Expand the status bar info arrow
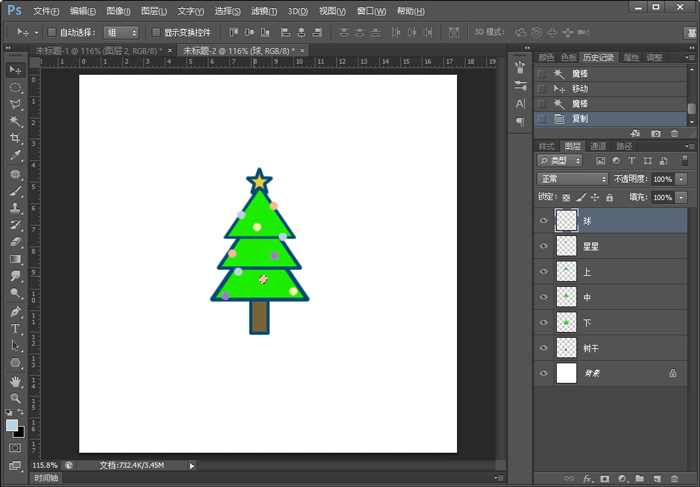The width and height of the screenshot is (700, 487). (192, 466)
